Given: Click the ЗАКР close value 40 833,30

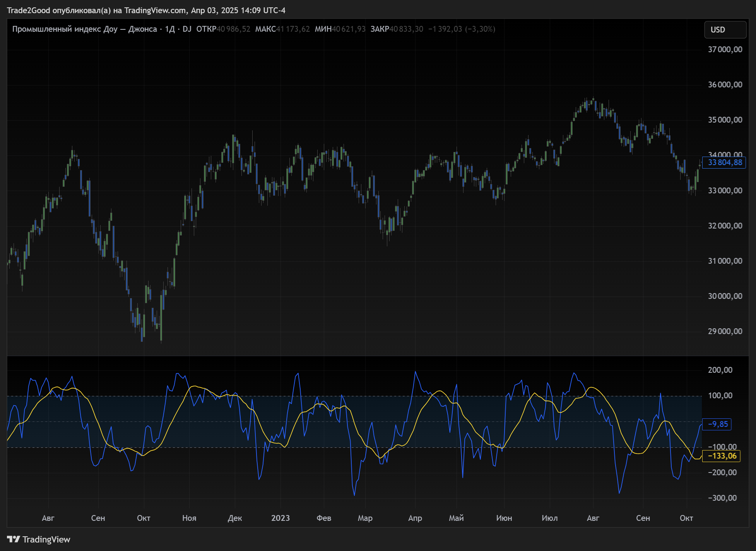Looking at the screenshot, I should pyautogui.click(x=406, y=29).
